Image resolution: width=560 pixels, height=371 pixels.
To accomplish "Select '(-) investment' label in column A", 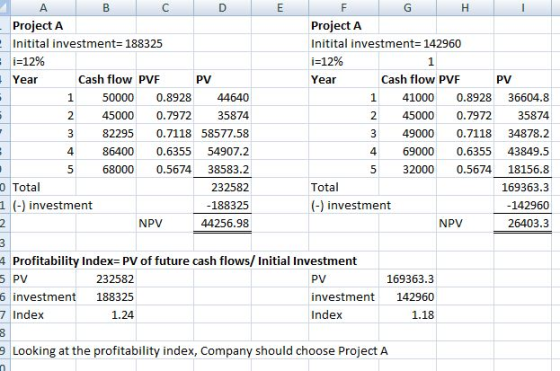I will pyautogui.click(x=52, y=205).
